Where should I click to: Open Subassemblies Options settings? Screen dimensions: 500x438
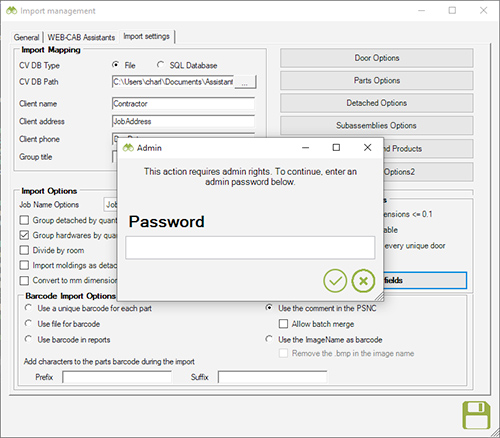(x=377, y=126)
